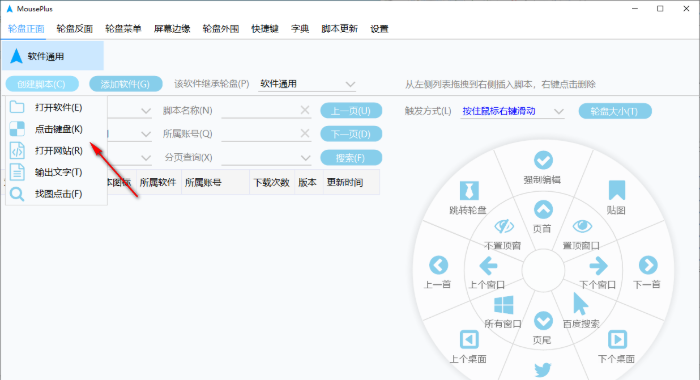
Task: Sort by the 更新时间 column header
Action: tap(351, 182)
